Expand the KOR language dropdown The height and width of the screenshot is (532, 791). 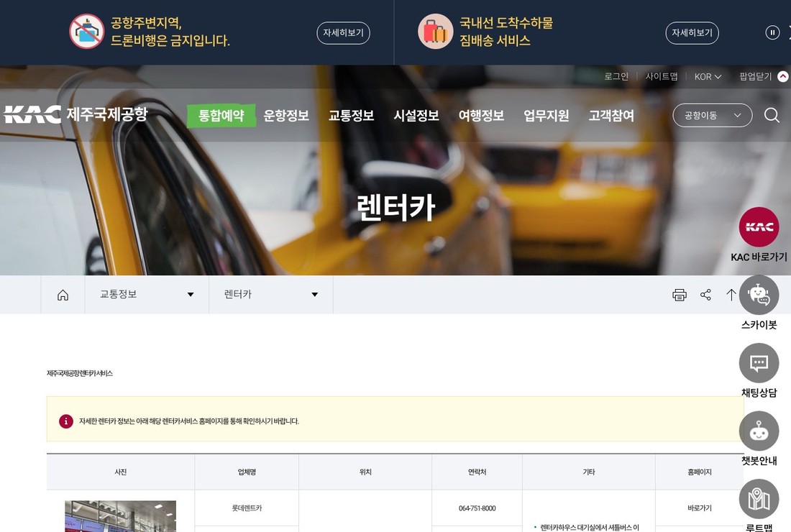coord(708,77)
